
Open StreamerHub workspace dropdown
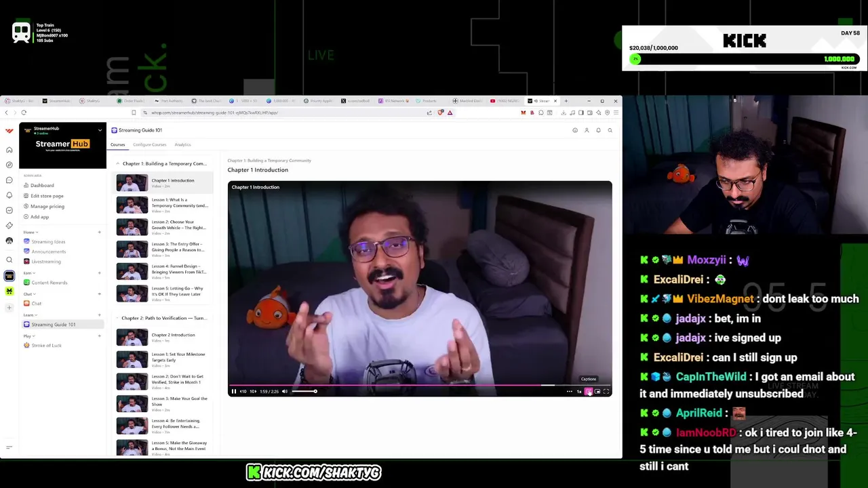100,129
